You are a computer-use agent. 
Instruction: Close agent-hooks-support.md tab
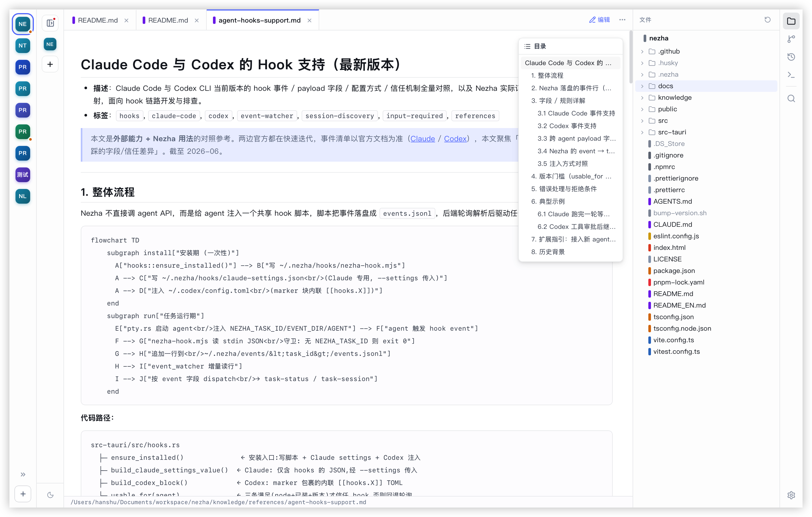coord(309,20)
